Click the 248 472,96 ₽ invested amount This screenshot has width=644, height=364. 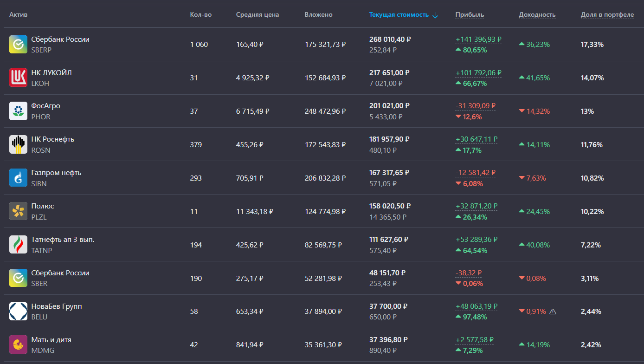[325, 111]
